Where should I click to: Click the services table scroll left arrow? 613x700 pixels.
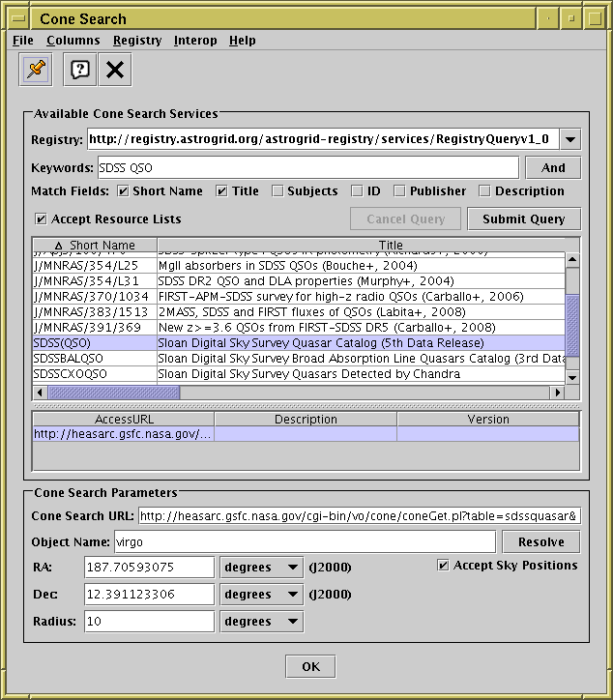[x=41, y=393]
